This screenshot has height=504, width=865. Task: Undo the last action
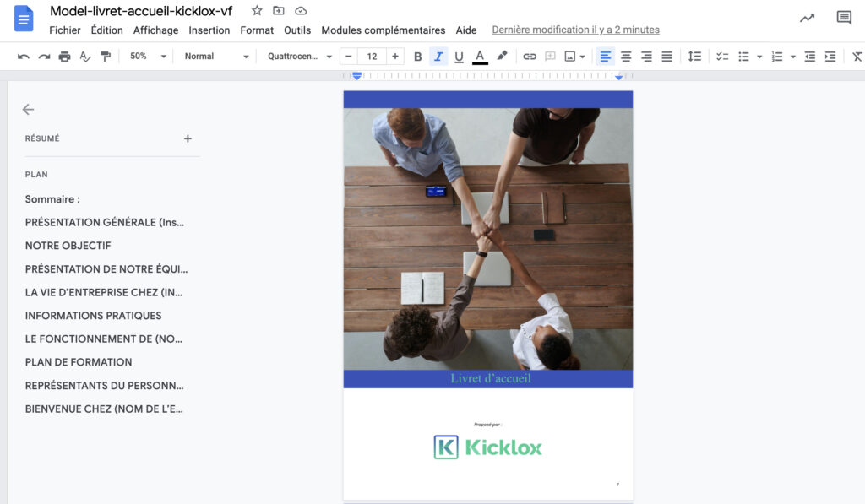pos(23,57)
